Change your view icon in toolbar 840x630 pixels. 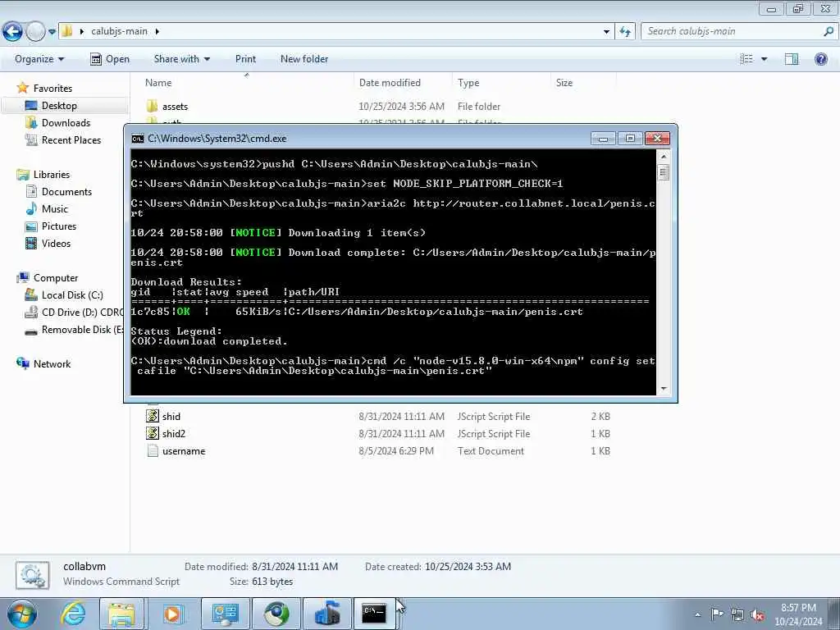click(x=746, y=59)
